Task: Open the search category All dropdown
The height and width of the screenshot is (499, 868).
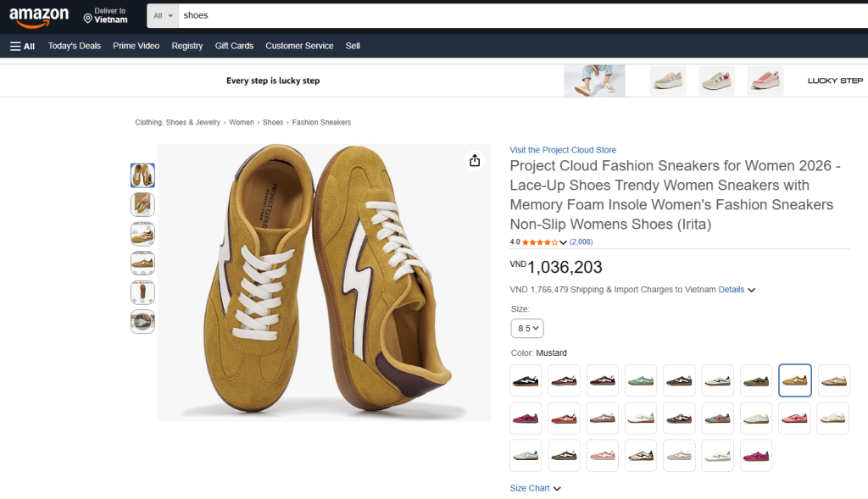Action: click(164, 16)
